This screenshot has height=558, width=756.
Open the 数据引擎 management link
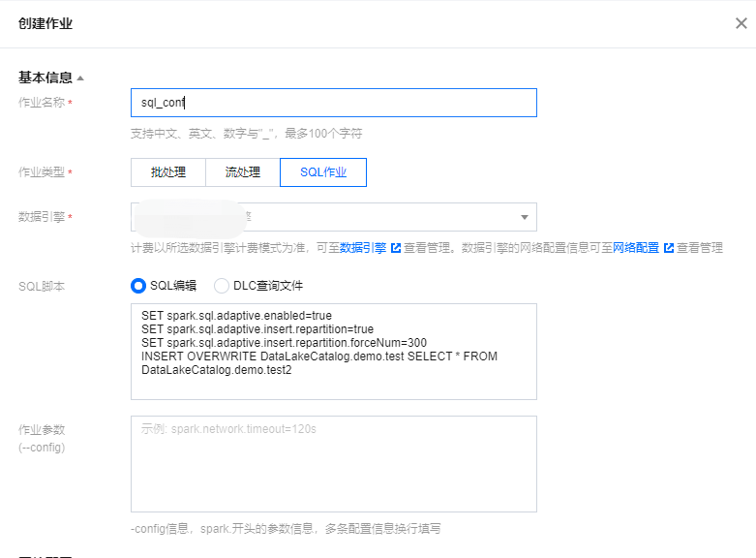[x=363, y=248]
